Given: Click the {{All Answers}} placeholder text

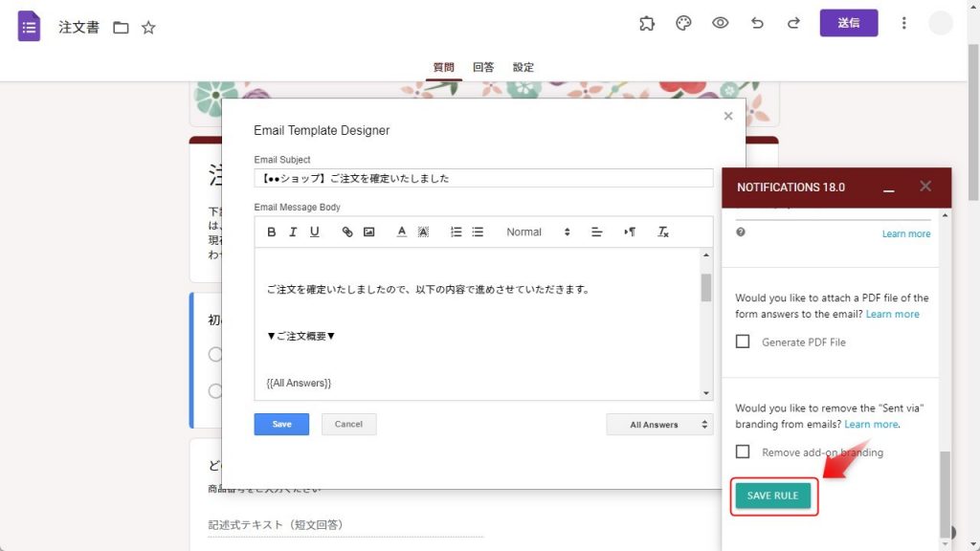Looking at the screenshot, I should (x=299, y=383).
